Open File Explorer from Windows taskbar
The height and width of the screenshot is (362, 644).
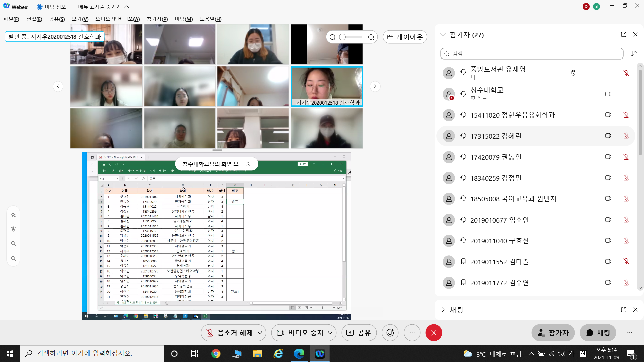tap(257, 354)
